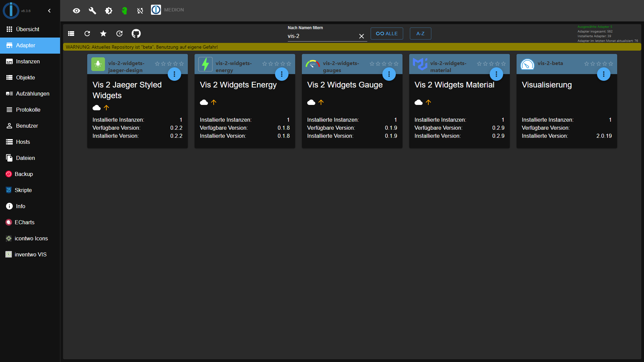The width and height of the screenshot is (644, 362).
Task: Click the clock refresh icon for updates
Action: [x=119, y=34]
